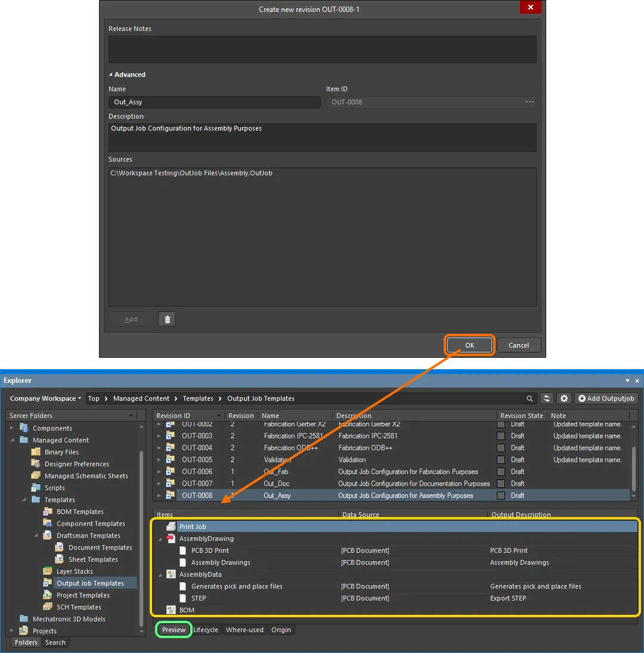Click the Component Templates folder icon

[x=48, y=523]
